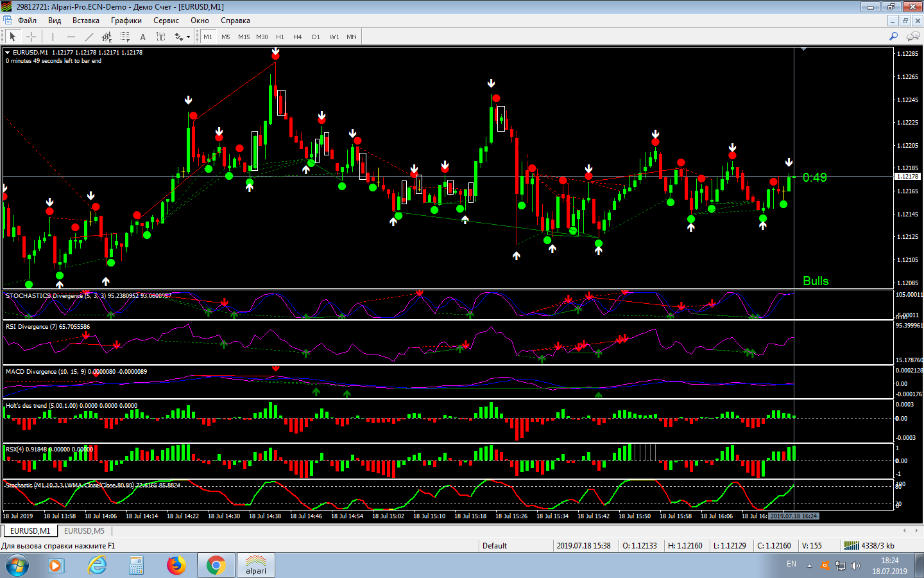The height and width of the screenshot is (578, 924).
Task: Select the text label tool
Action: [160, 37]
